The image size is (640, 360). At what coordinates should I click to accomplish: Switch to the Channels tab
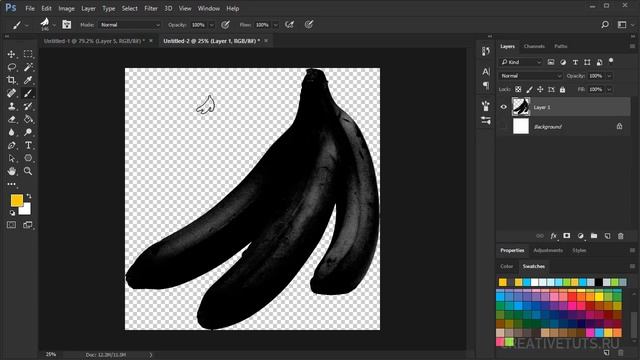pos(534,46)
